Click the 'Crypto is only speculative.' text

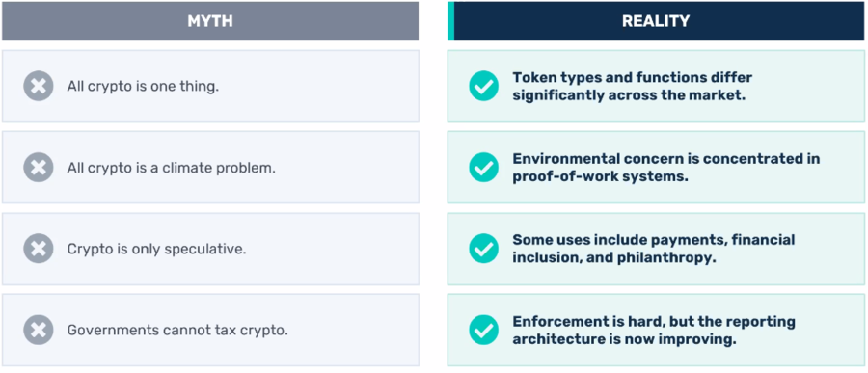(x=156, y=249)
